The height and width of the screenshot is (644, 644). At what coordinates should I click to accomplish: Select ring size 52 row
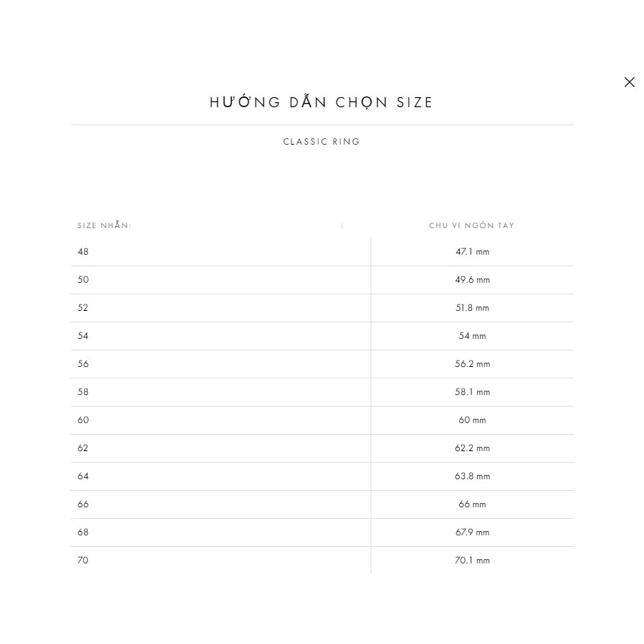tap(83, 308)
